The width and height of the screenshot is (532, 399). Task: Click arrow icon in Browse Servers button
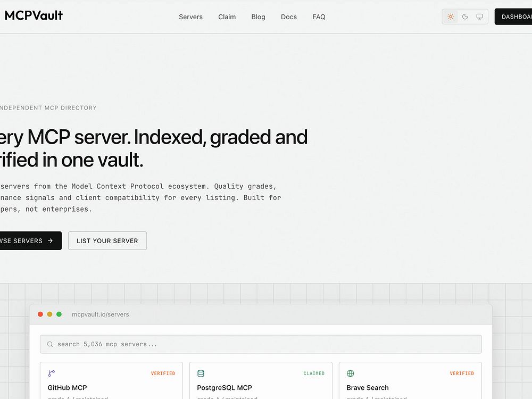(x=50, y=240)
